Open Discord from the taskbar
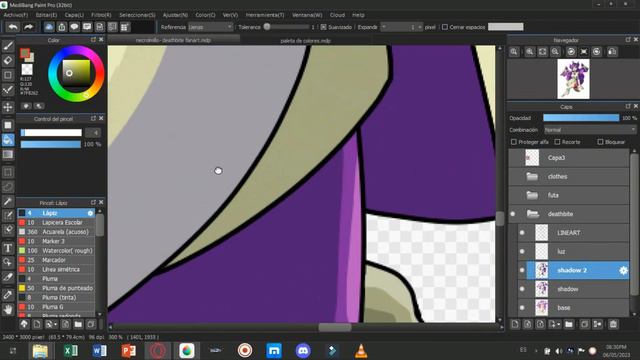 pos(303,351)
